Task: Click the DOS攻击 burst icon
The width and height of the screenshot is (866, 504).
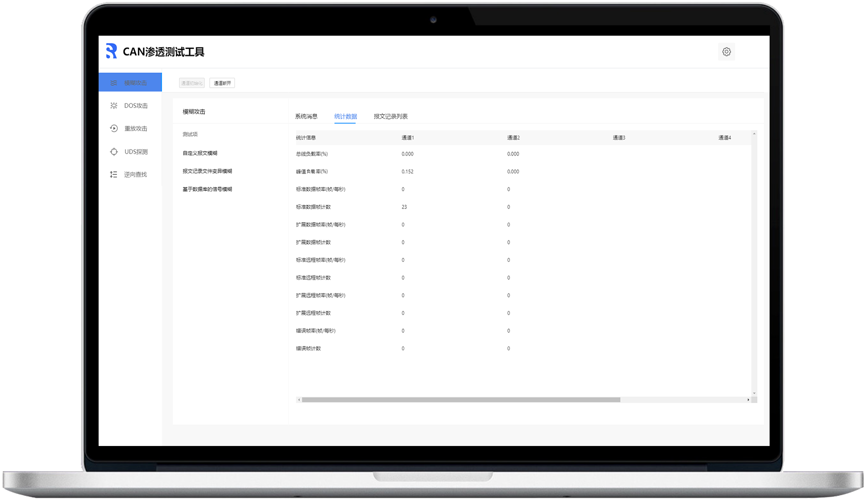Action: coord(114,106)
